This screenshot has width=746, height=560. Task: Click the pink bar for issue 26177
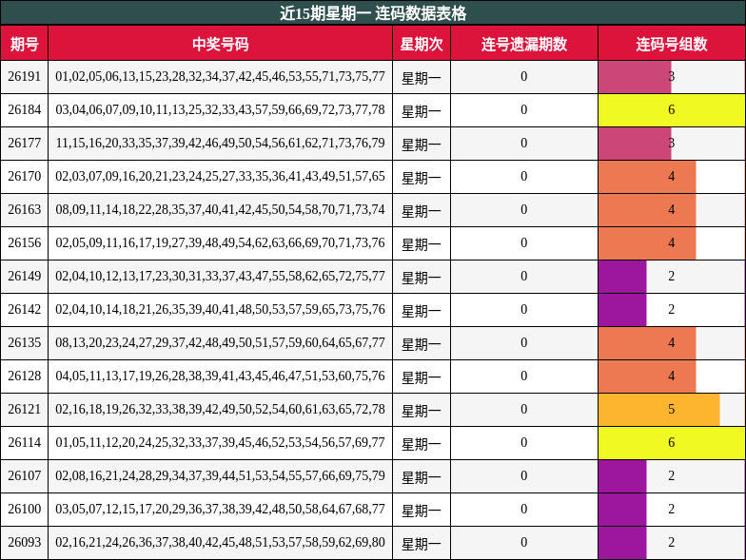point(635,143)
